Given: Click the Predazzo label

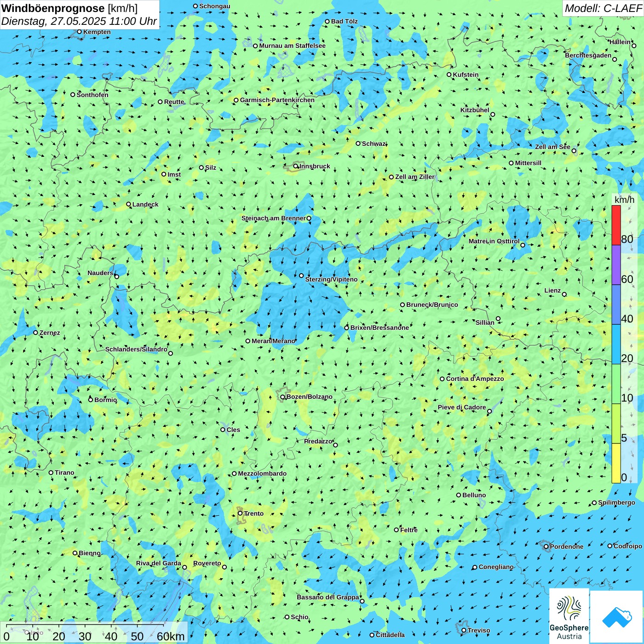Looking at the screenshot, I should (318, 441).
